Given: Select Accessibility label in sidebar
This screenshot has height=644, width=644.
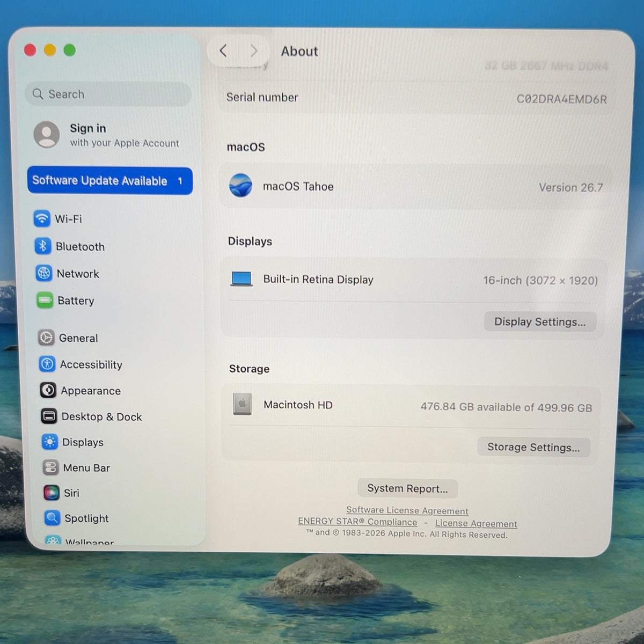Looking at the screenshot, I should [x=91, y=364].
